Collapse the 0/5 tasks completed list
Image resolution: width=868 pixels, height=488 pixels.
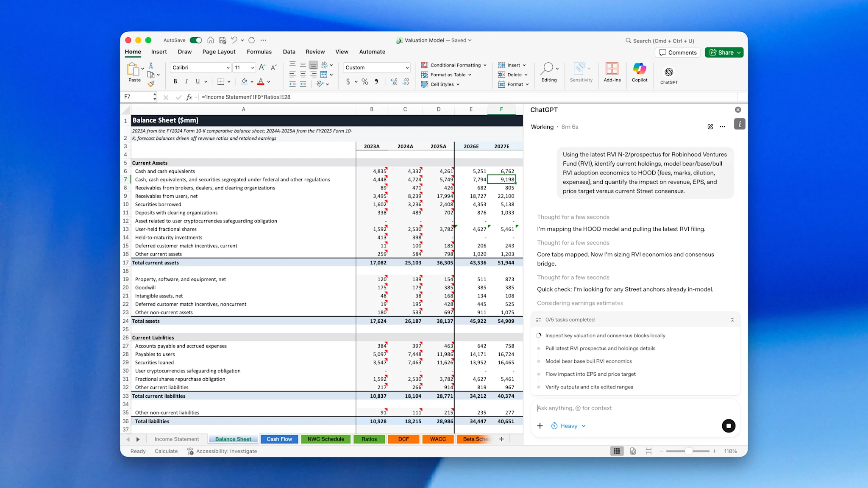click(x=732, y=320)
